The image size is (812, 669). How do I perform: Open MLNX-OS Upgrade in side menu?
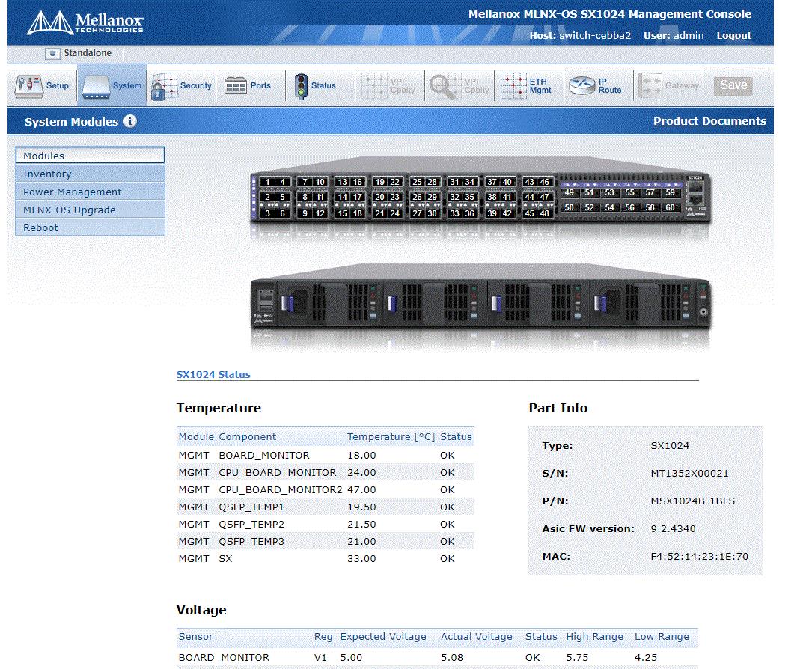(90, 210)
